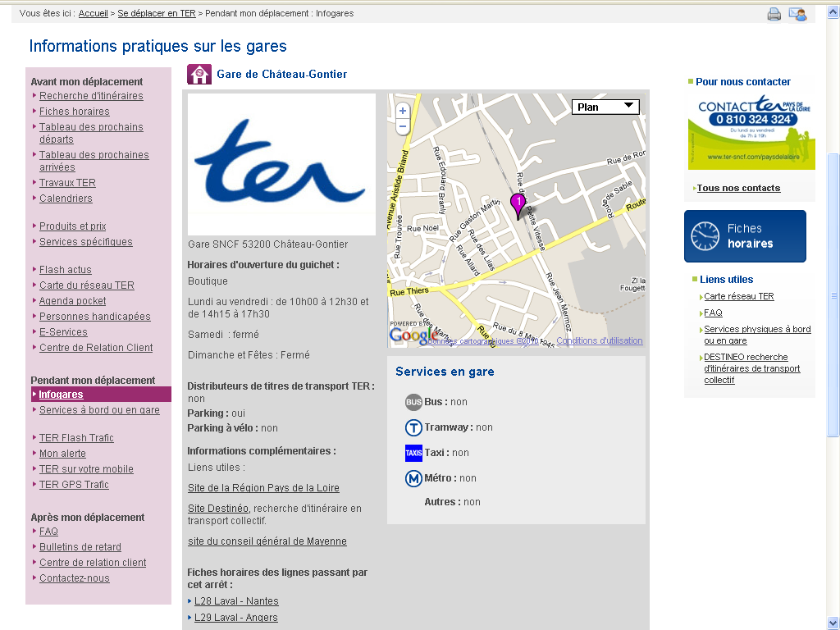Click the 'Gare SNCF 53200 Château-Gontier' address
The image size is (840, 630).
[268, 244]
